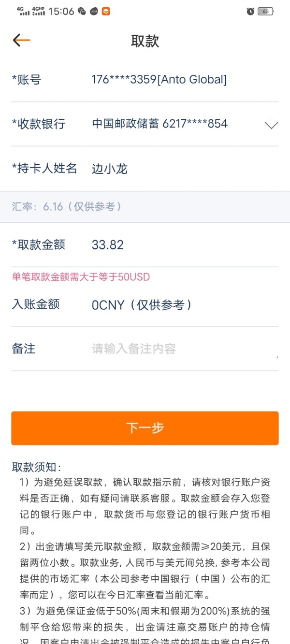Tap the orange back arrow
Viewport: 290px width, 644px height.
tap(21, 41)
